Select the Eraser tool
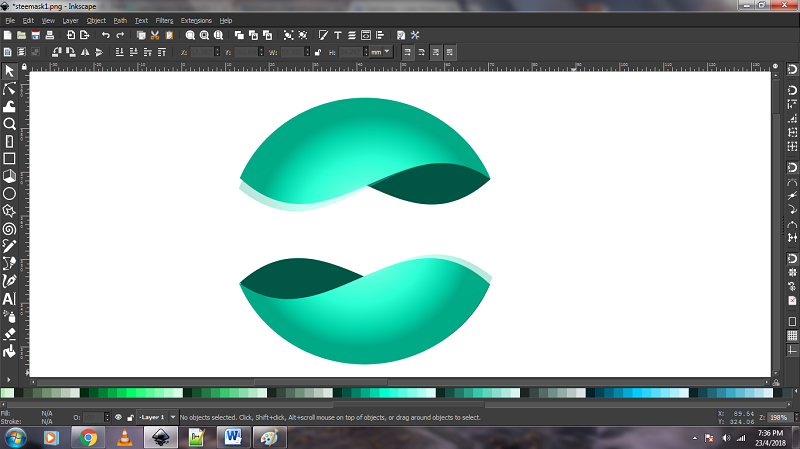Image resolution: width=800 pixels, height=449 pixels. (9, 334)
